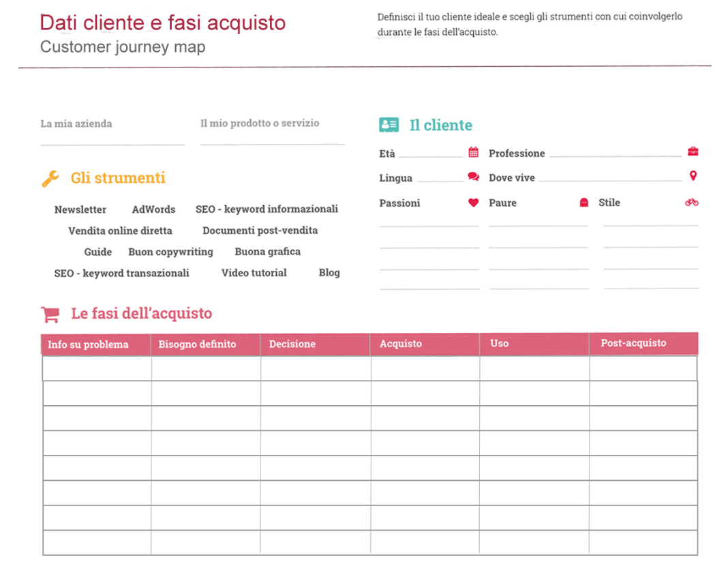
Task: Click the 'Il cliente' section heading
Action: [440, 125]
